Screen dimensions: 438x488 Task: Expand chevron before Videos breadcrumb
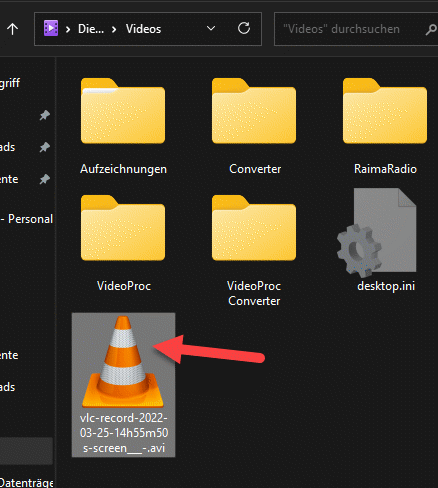coord(114,30)
